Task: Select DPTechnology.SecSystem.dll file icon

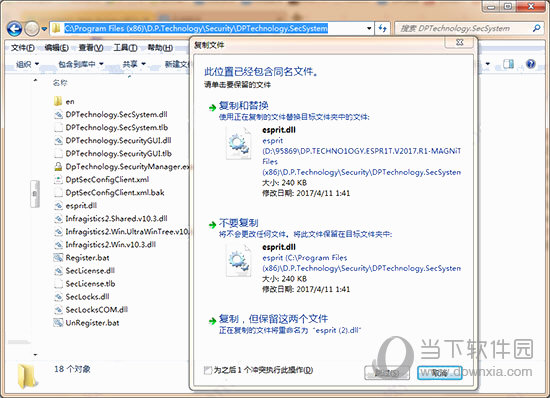Action: coord(58,115)
